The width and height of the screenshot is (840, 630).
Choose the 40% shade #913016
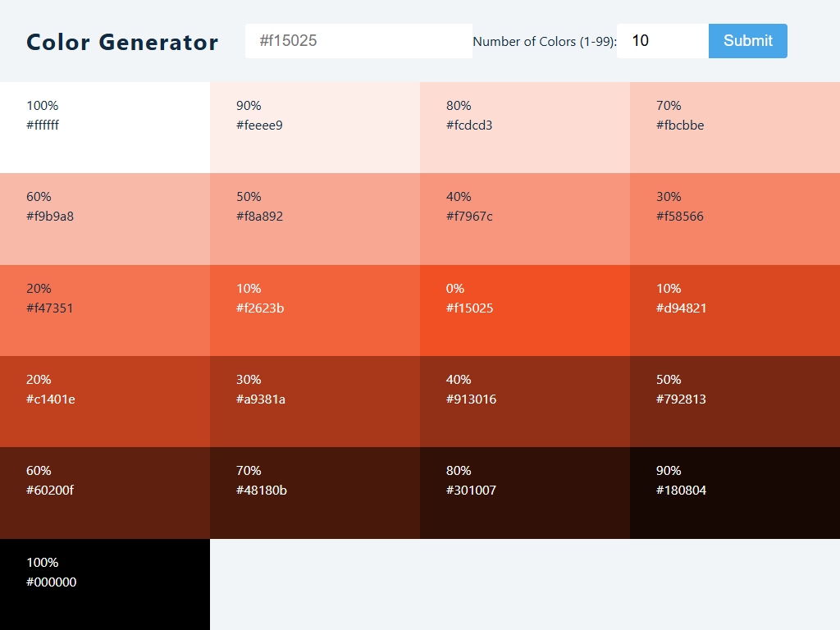[x=525, y=401]
